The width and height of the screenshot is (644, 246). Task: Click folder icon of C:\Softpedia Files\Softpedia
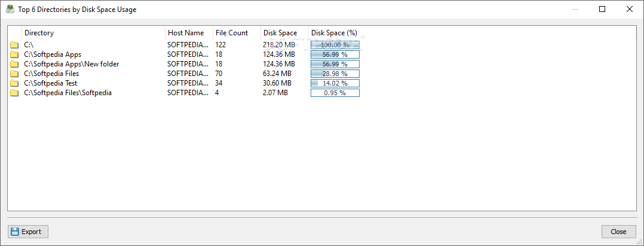pos(14,93)
